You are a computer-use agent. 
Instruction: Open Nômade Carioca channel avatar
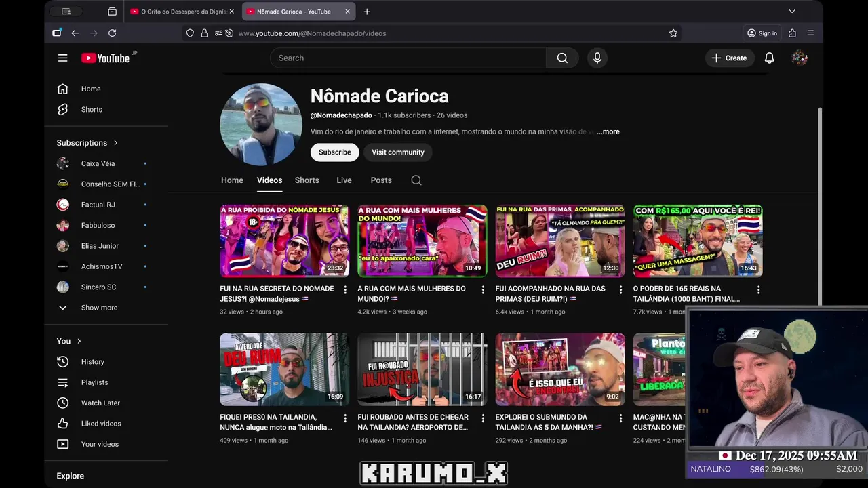(261, 125)
